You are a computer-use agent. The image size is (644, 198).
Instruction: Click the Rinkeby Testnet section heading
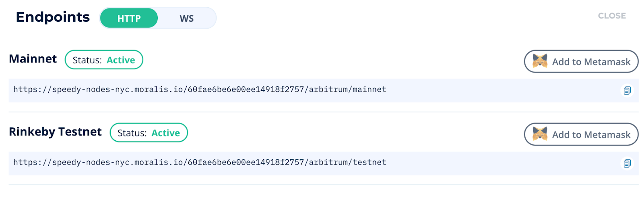pyautogui.click(x=55, y=132)
